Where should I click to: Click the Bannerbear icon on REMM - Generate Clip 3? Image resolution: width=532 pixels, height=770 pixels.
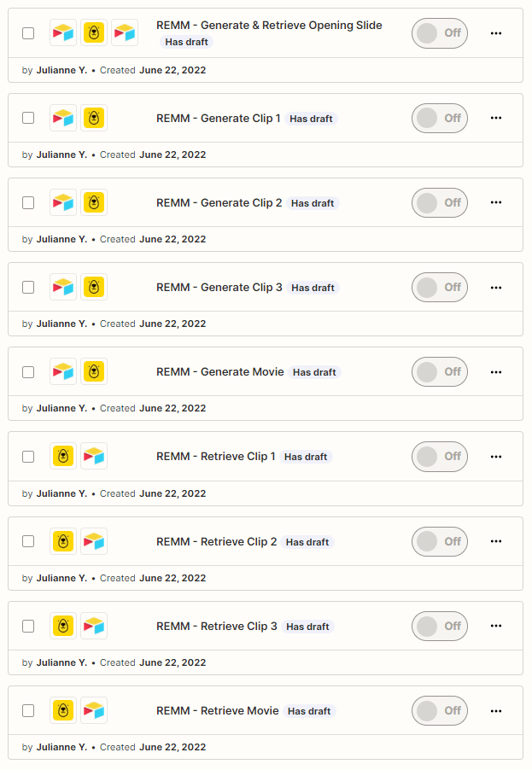click(94, 287)
